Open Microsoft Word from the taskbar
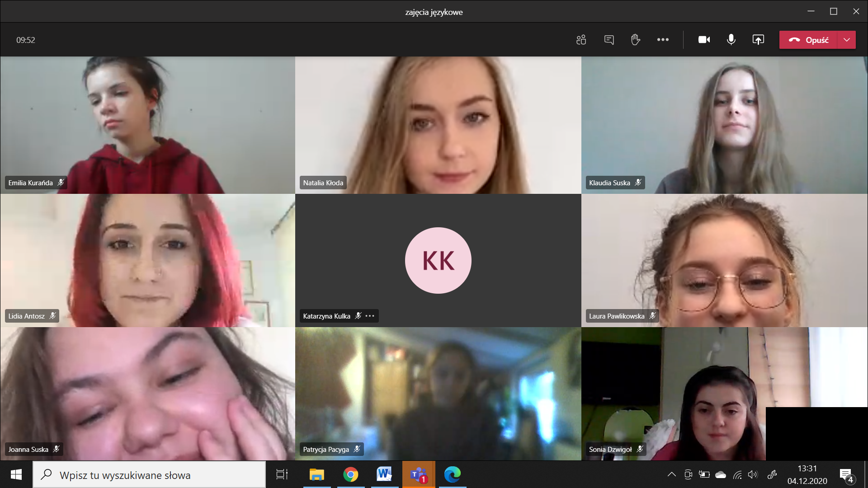 [x=384, y=474]
